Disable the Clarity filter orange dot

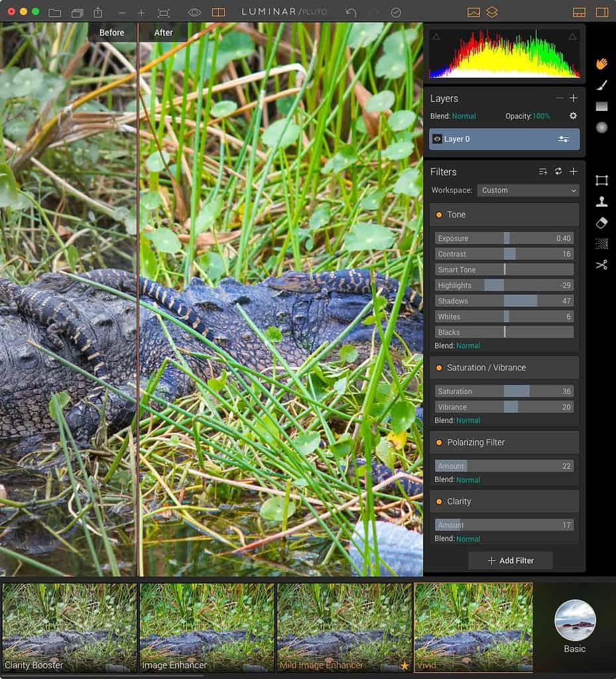tap(439, 501)
